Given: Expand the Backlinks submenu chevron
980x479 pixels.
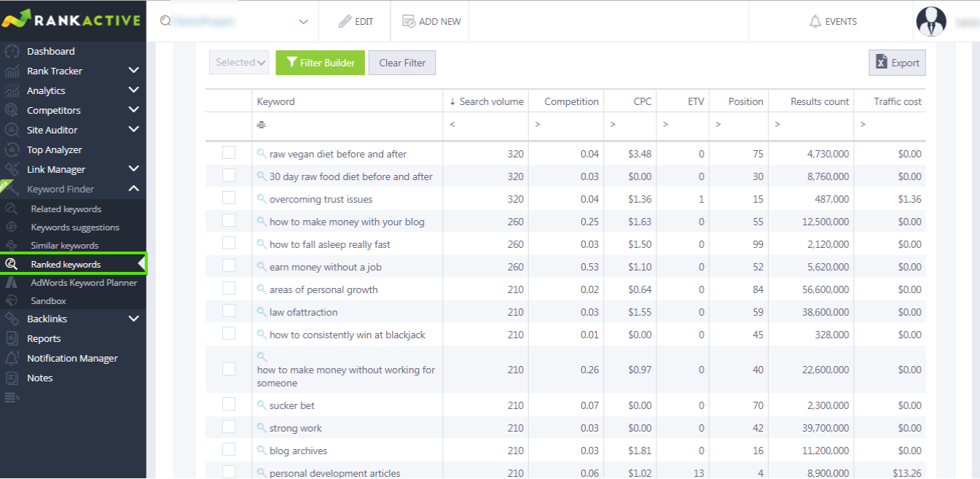Looking at the screenshot, I should click(x=133, y=319).
